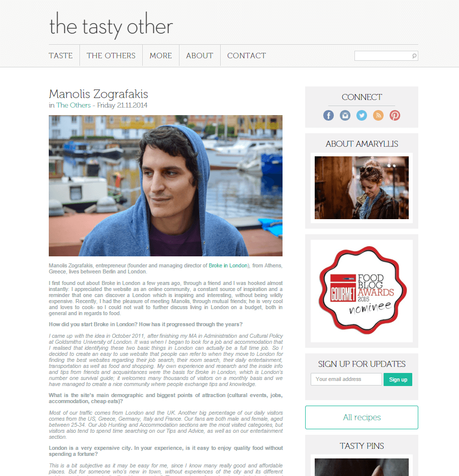Viewport: 459px width, 476px height.
Task: Click the site logo 'the tasty other'
Action: 111,26
